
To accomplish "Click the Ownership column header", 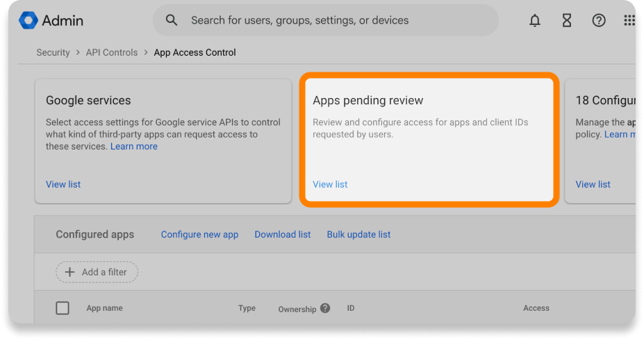I will click(x=297, y=309).
